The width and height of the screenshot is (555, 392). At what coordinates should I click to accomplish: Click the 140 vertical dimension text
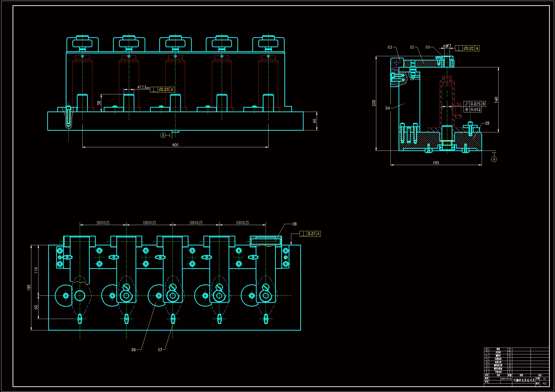coord(496,100)
